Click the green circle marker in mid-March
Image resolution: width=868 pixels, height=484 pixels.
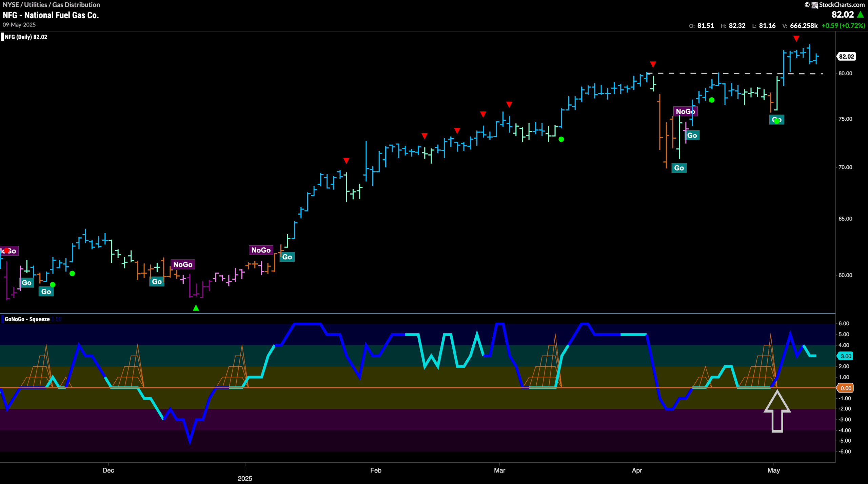pos(561,139)
